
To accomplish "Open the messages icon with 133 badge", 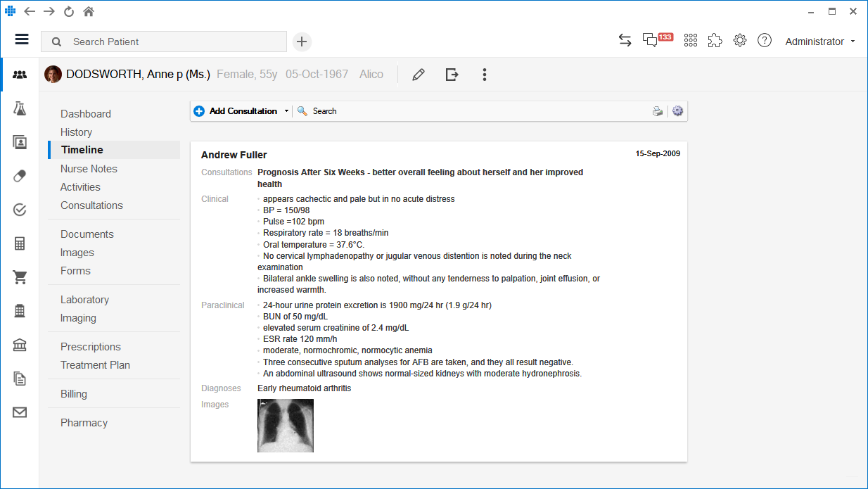I will pos(651,41).
